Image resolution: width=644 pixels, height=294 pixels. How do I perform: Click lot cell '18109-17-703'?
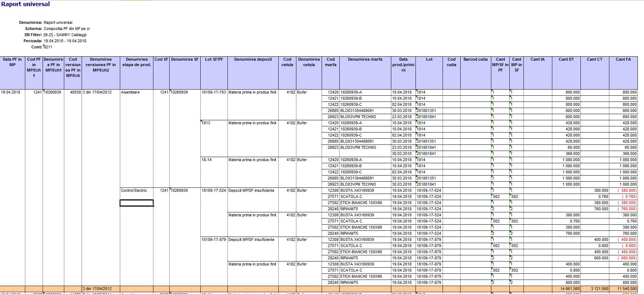pyautogui.click(x=214, y=92)
